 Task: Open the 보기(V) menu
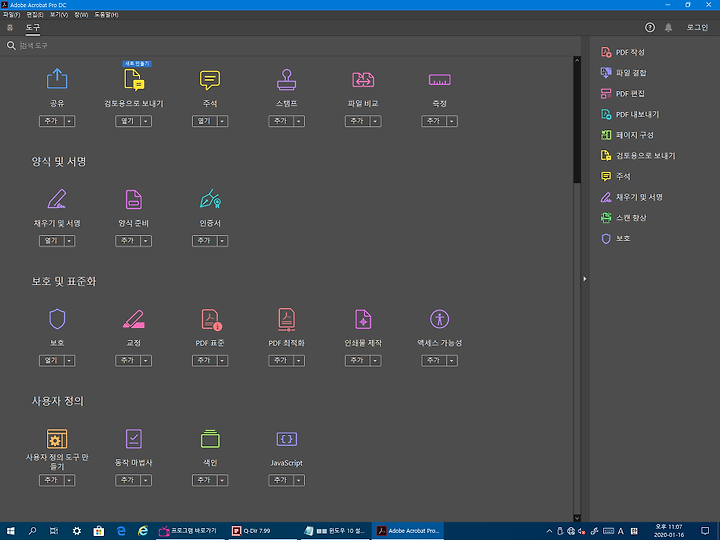pos(59,15)
